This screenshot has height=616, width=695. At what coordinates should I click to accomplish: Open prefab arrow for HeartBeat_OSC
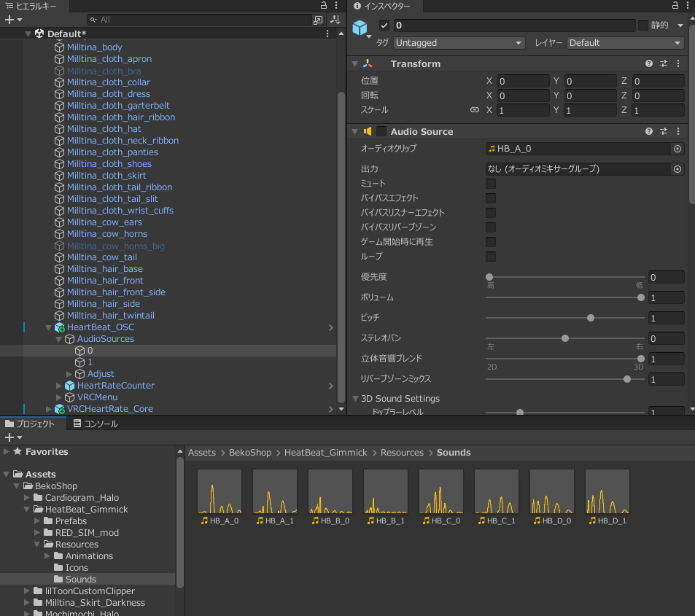[330, 327]
